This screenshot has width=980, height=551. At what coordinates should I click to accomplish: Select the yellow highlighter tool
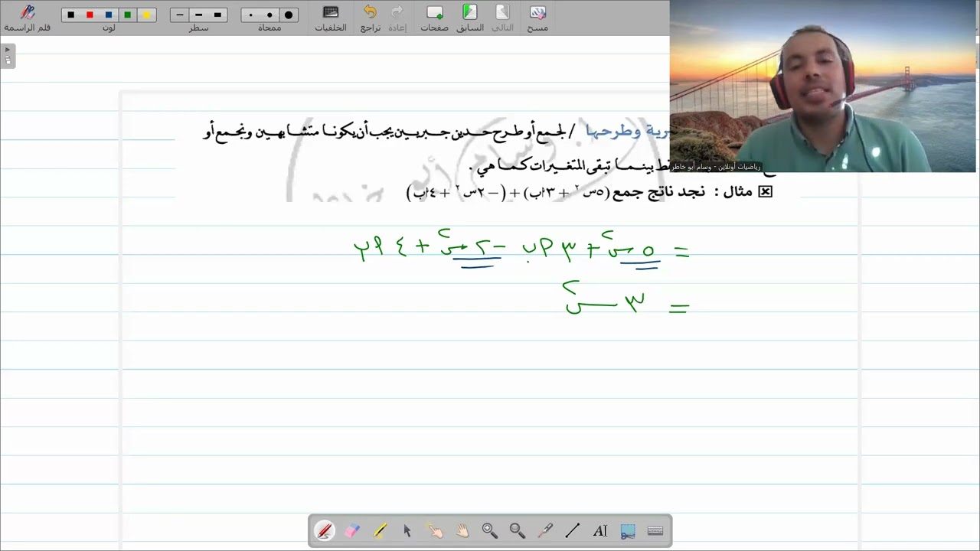click(x=380, y=530)
